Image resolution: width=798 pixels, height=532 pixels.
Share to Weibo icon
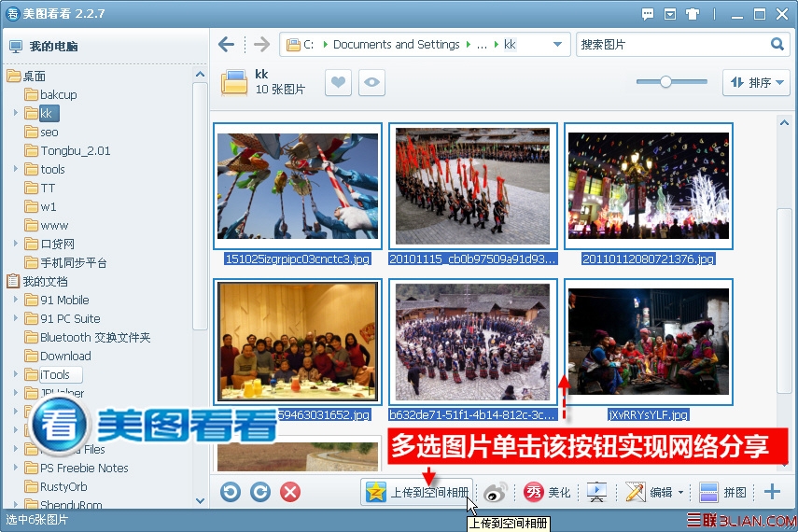(496, 492)
